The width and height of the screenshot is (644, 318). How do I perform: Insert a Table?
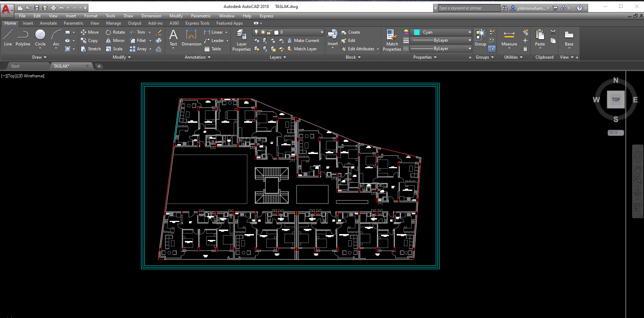[213, 49]
